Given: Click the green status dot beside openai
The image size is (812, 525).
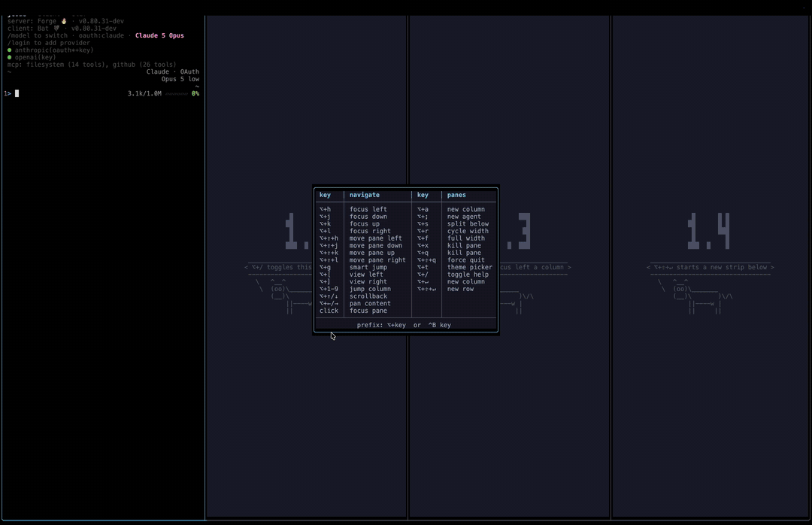Looking at the screenshot, I should pyautogui.click(x=9, y=57).
